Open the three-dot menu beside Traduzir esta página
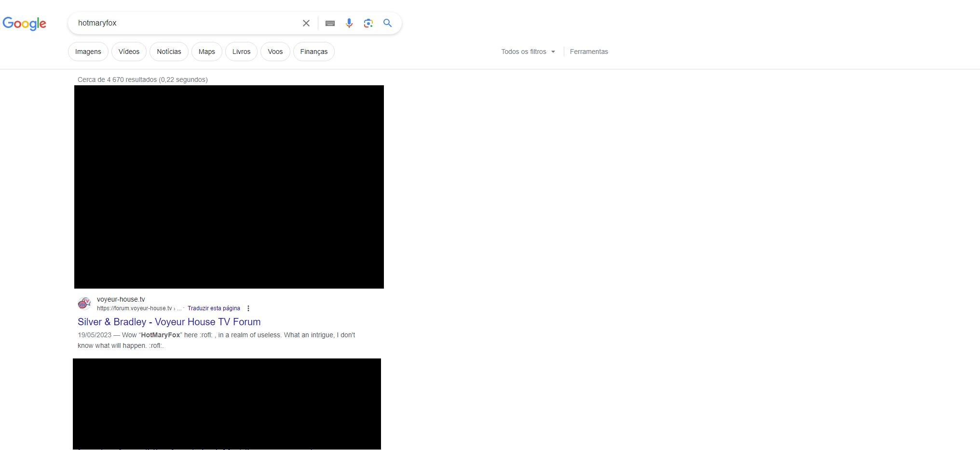The height and width of the screenshot is (450, 980). 248,308
